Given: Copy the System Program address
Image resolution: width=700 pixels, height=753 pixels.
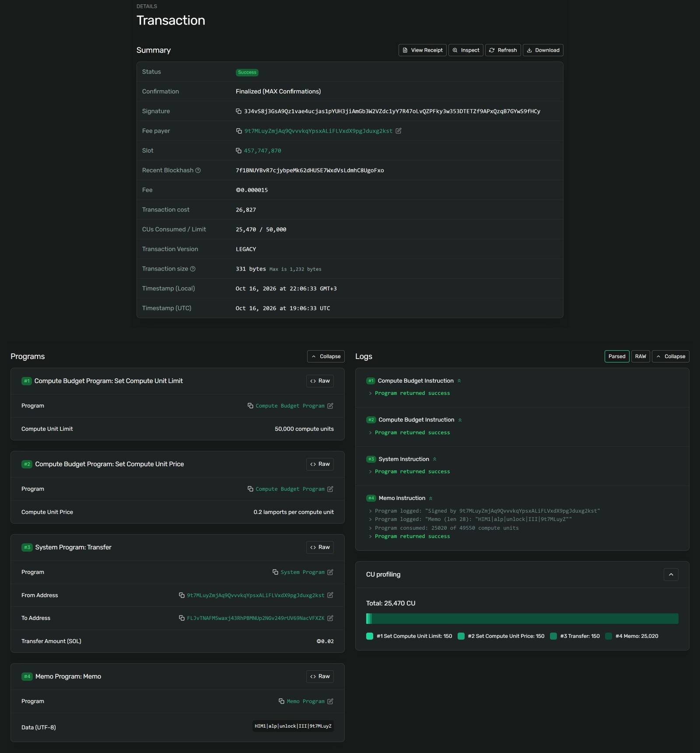Looking at the screenshot, I should [x=275, y=572].
